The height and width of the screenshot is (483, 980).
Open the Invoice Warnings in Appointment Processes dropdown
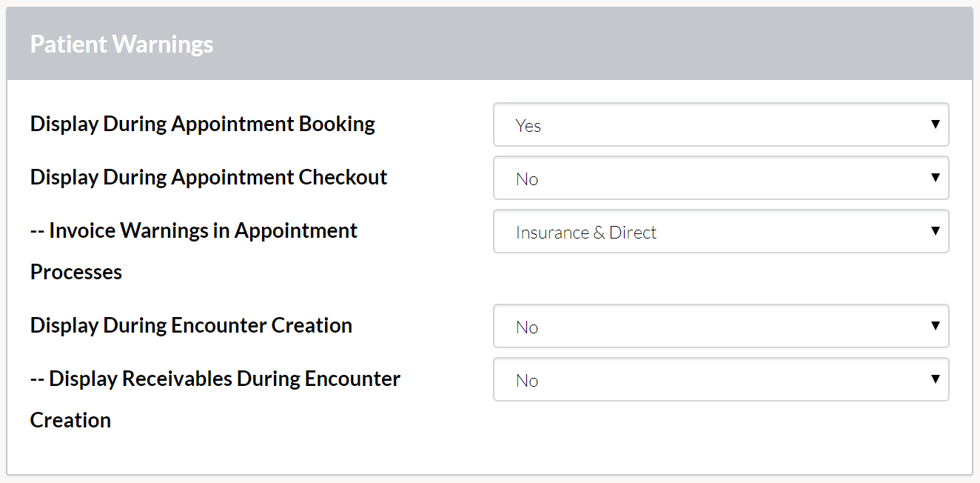(x=721, y=231)
